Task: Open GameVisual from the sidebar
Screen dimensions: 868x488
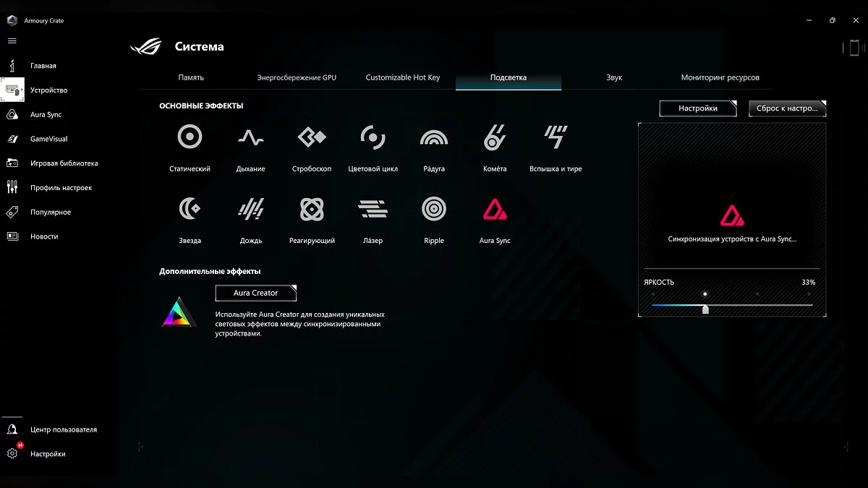Action: coord(48,139)
